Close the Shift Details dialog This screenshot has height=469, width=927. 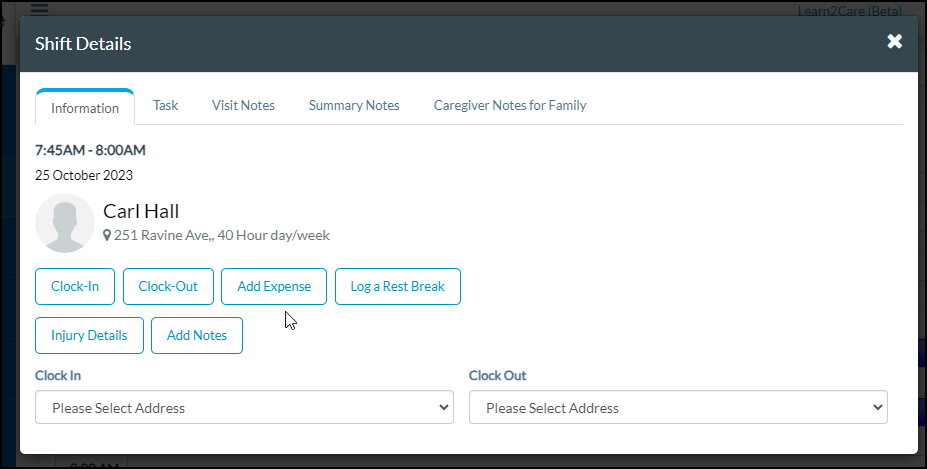[894, 41]
